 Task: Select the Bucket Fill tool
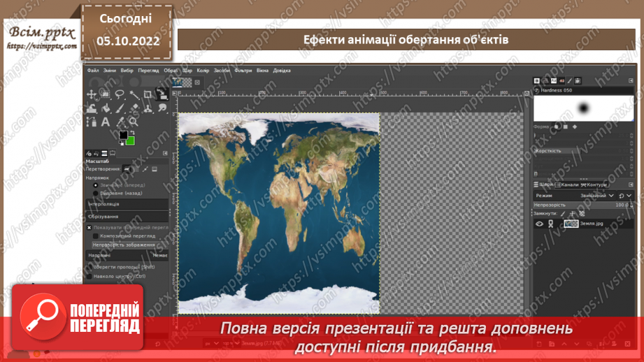pos(106,108)
